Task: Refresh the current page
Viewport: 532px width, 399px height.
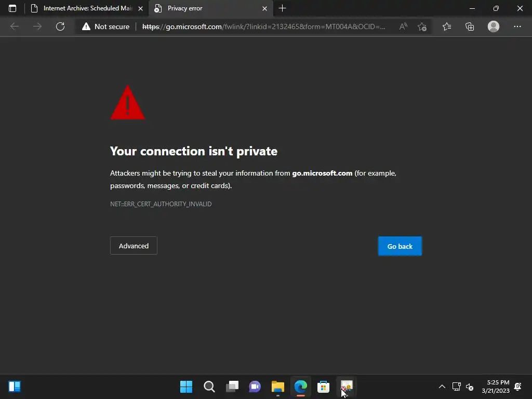Action: [x=60, y=26]
